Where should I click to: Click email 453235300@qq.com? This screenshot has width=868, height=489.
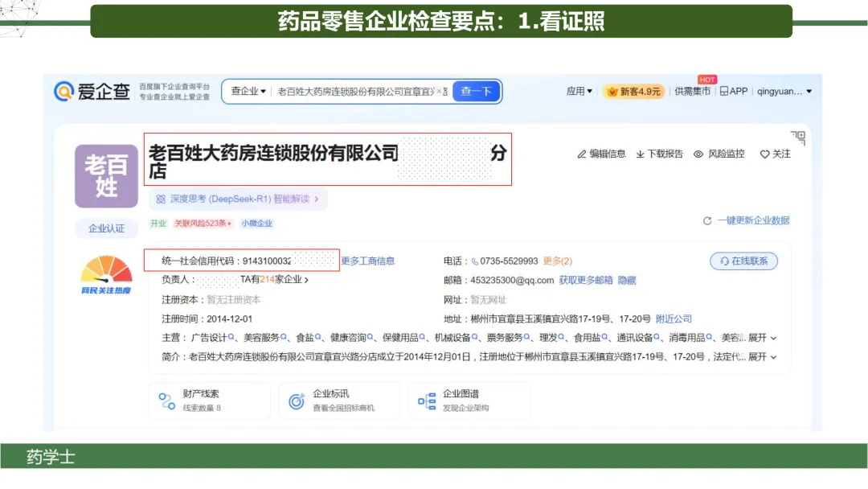[x=512, y=280]
